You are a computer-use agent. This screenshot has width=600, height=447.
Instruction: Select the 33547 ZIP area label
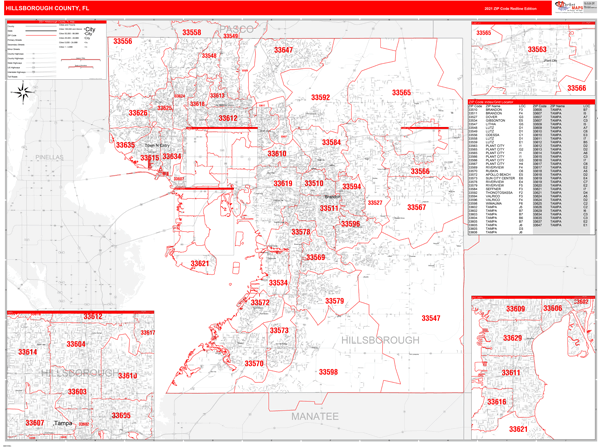(x=430, y=318)
